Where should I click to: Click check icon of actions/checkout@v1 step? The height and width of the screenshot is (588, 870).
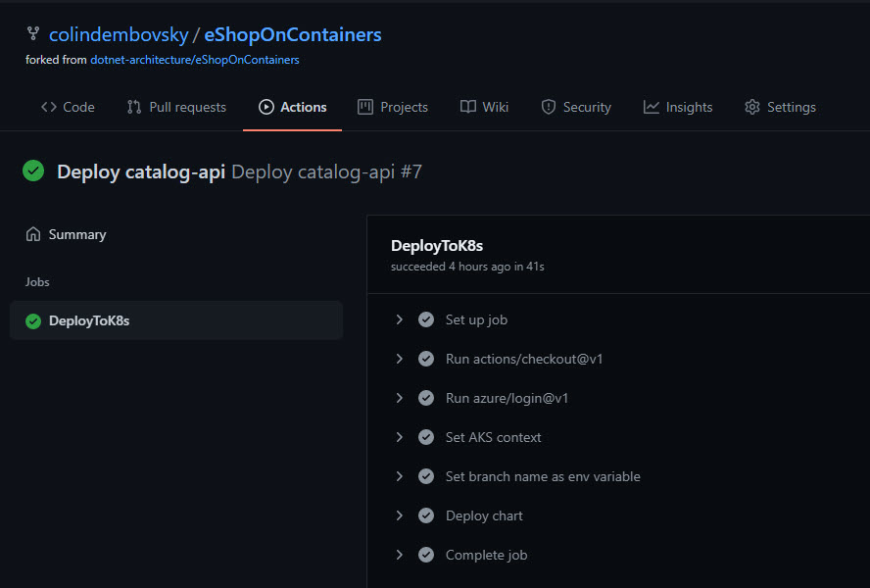426,359
